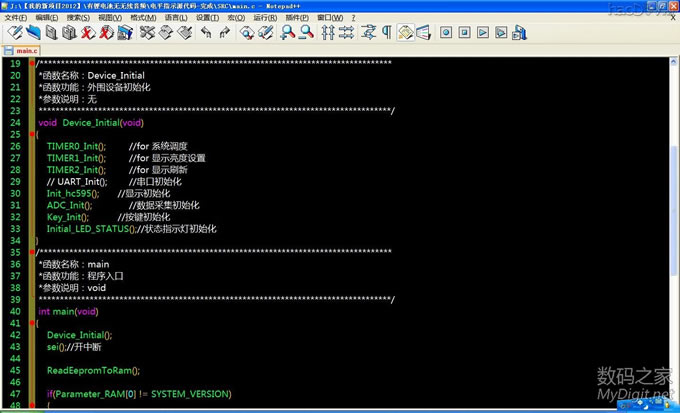The image size is (680, 413).
Task: Open the 语言(L) menu
Action: click(174, 17)
